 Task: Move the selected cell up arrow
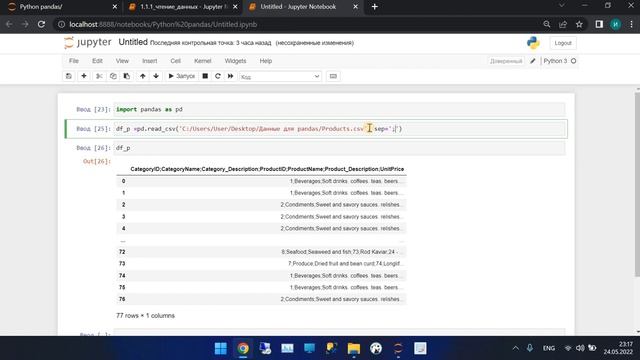pyautogui.click(x=142, y=76)
